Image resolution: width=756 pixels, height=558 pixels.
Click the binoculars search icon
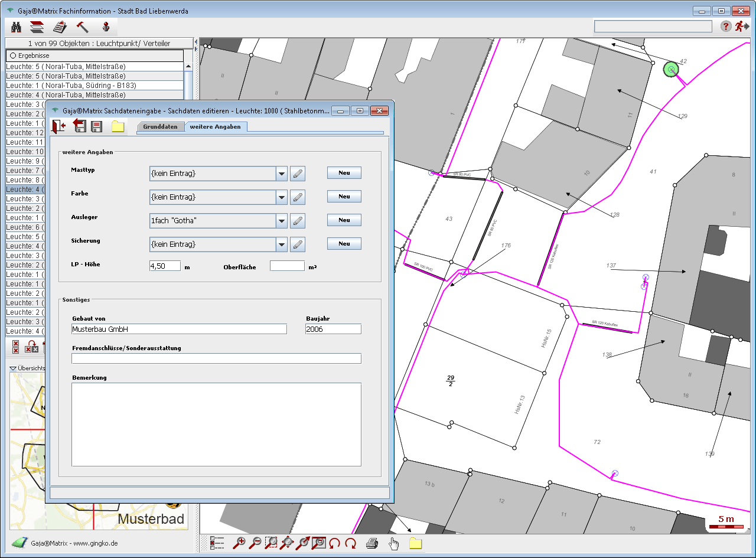[17, 27]
